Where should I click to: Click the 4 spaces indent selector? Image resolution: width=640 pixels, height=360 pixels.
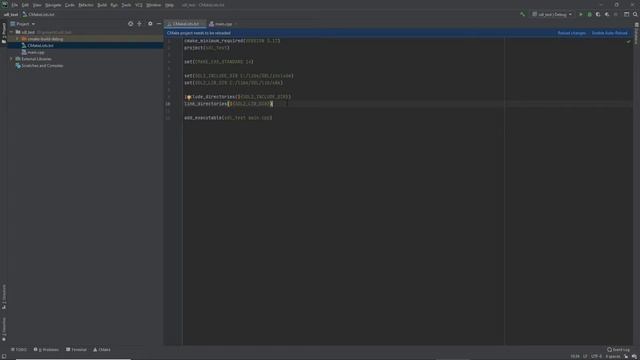coord(613,356)
